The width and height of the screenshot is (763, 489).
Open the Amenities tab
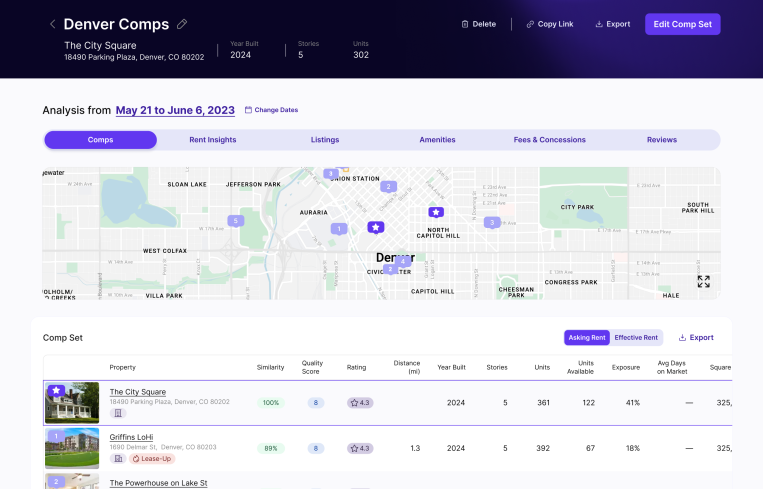(437, 140)
